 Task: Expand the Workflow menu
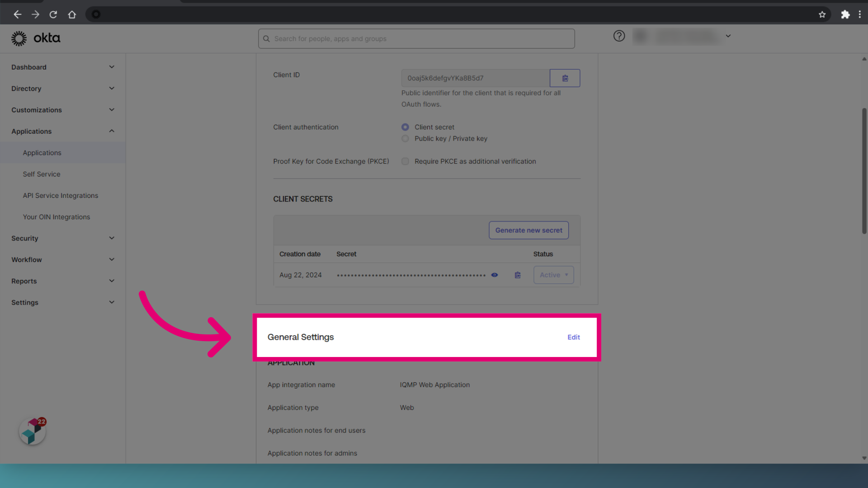(63, 260)
